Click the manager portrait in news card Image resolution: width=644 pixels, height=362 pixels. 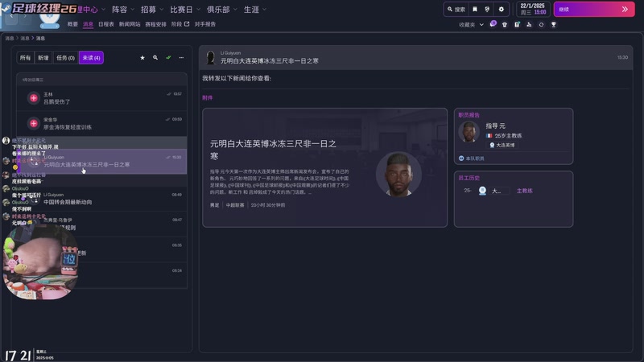coord(398,175)
